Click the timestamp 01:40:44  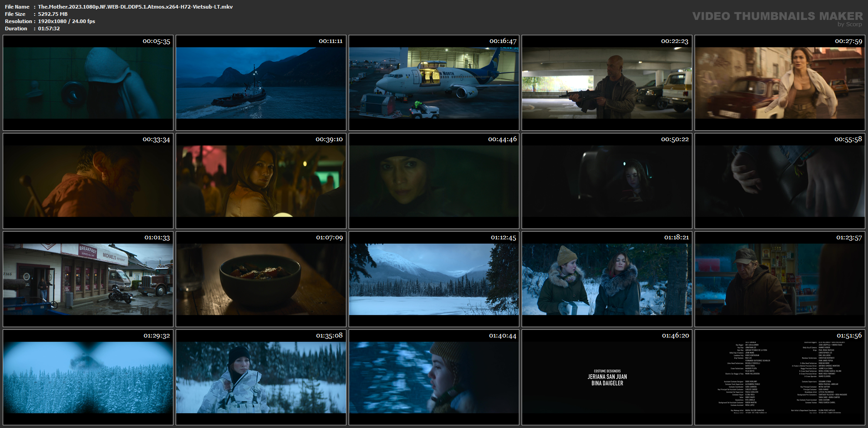click(x=503, y=336)
